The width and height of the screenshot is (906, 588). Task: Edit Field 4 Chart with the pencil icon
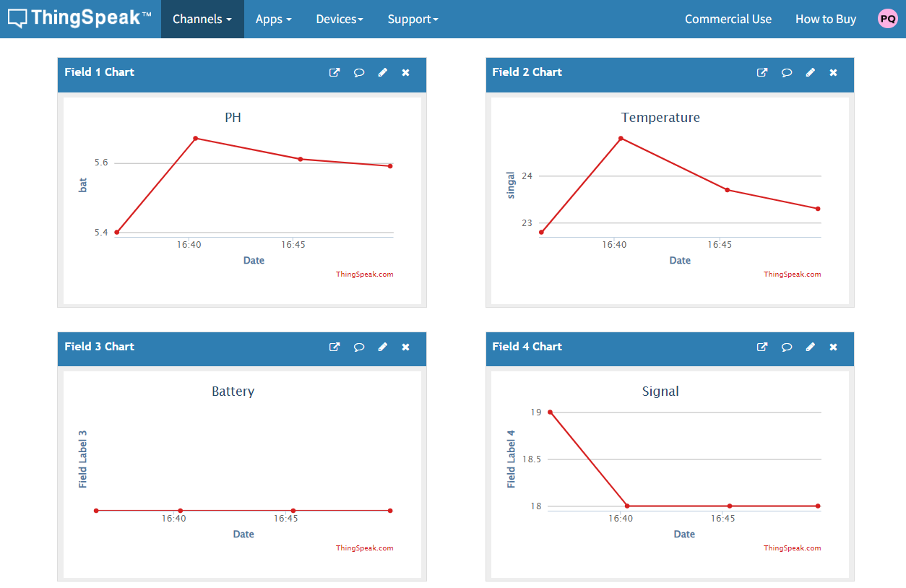pyautogui.click(x=811, y=347)
